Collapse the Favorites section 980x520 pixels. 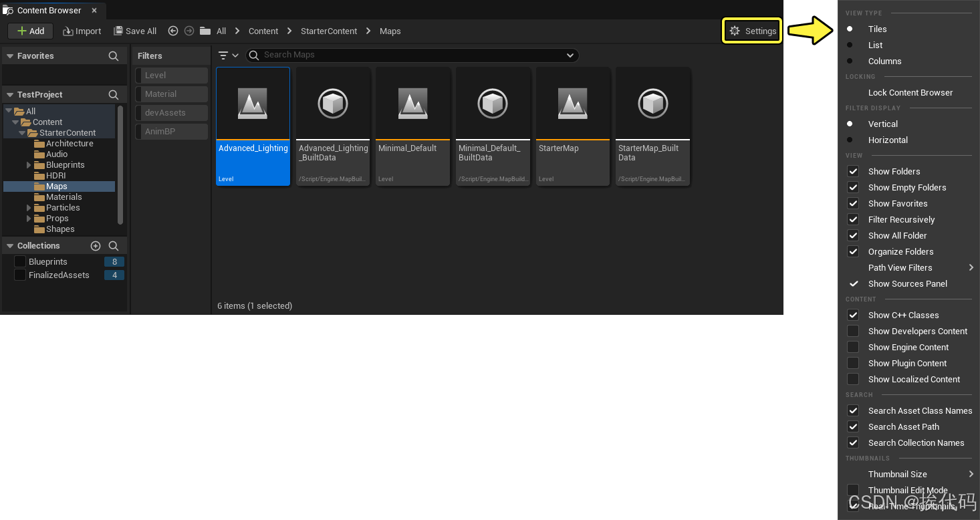coord(10,56)
